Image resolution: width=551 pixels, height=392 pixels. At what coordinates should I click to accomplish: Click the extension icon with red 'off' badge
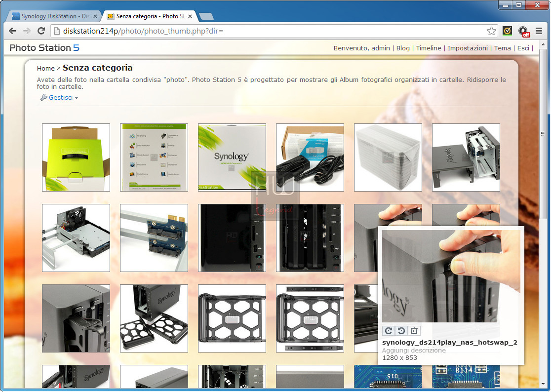point(524,31)
